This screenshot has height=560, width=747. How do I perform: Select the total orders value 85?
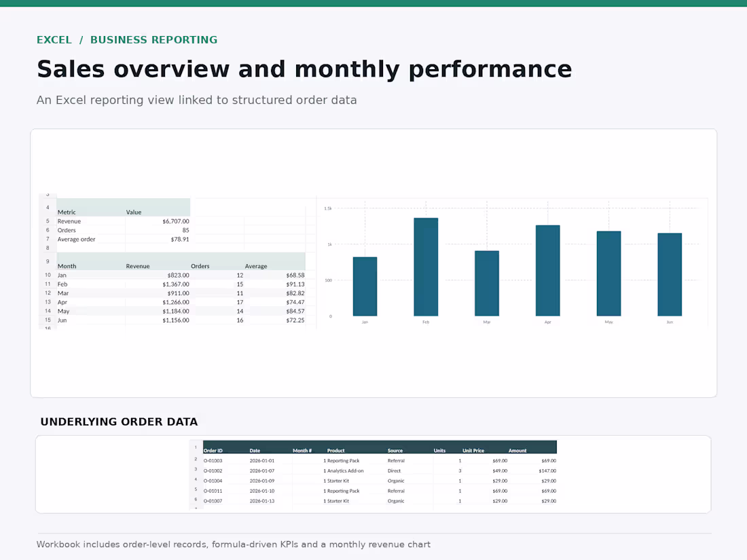tap(158, 230)
